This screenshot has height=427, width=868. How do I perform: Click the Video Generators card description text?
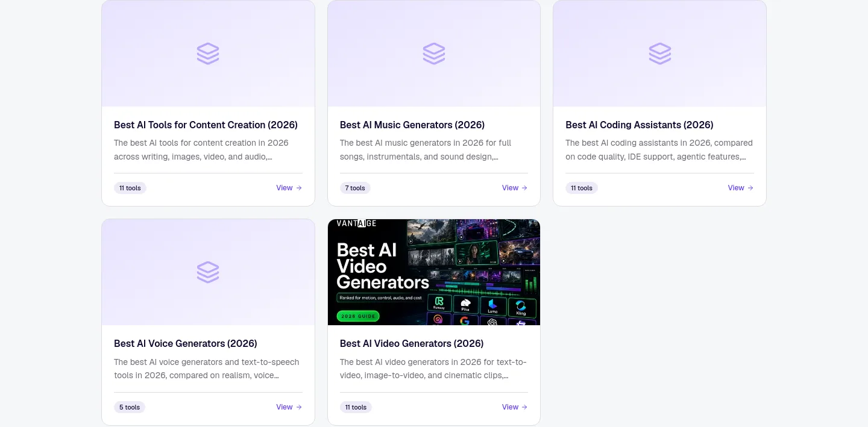pos(433,369)
